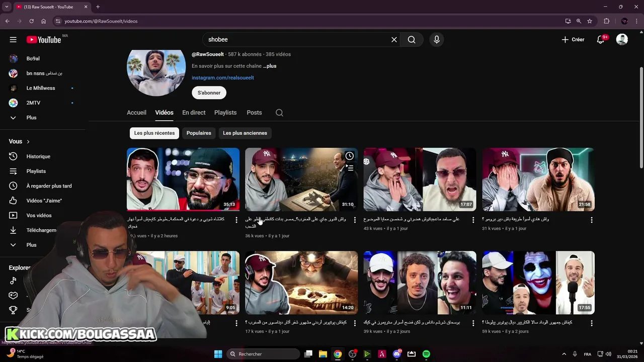Image resolution: width=644 pixels, height=362 pixels.
Task: Bookmark this page with the star icon
Action: [x=590, y=21]
